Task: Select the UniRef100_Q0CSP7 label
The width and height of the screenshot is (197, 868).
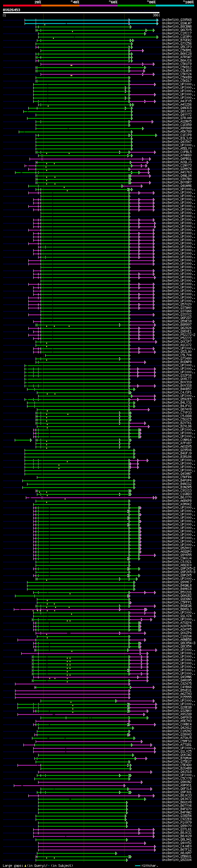Action: [177, 342]
